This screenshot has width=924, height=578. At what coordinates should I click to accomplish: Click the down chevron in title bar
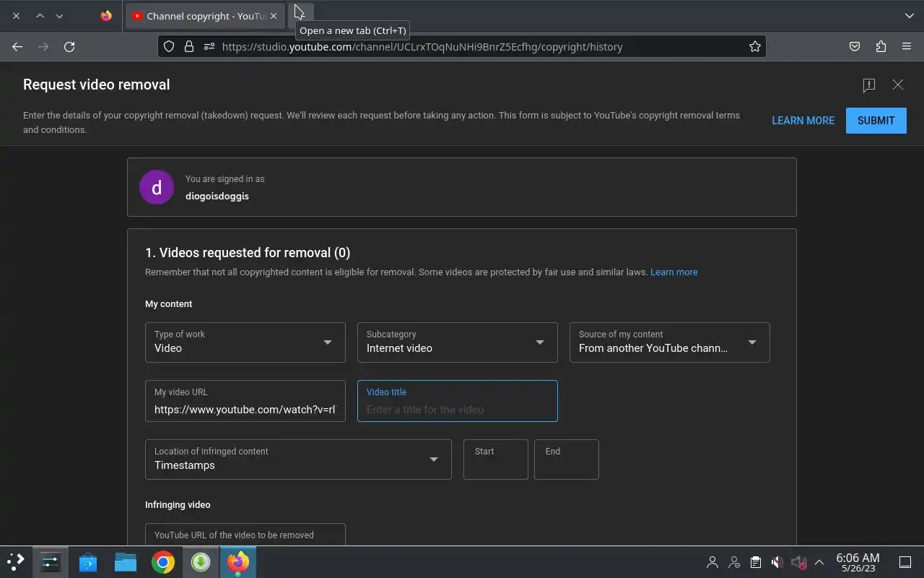(x=59, y=16)
